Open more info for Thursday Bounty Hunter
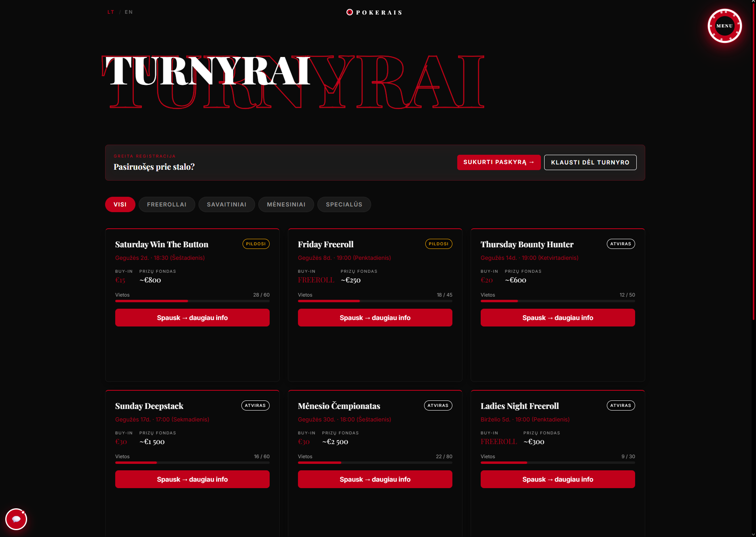The image size is (756, 537). [x=558, y=318]
